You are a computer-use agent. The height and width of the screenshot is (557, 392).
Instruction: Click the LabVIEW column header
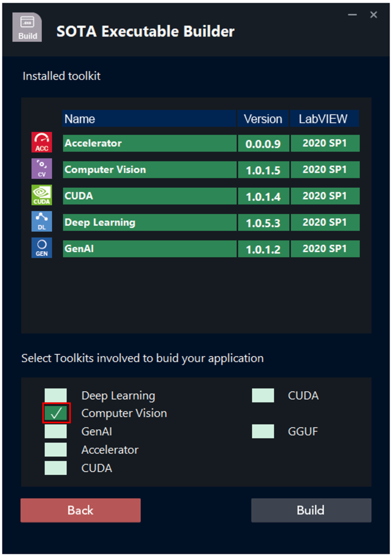click(325, 119)
